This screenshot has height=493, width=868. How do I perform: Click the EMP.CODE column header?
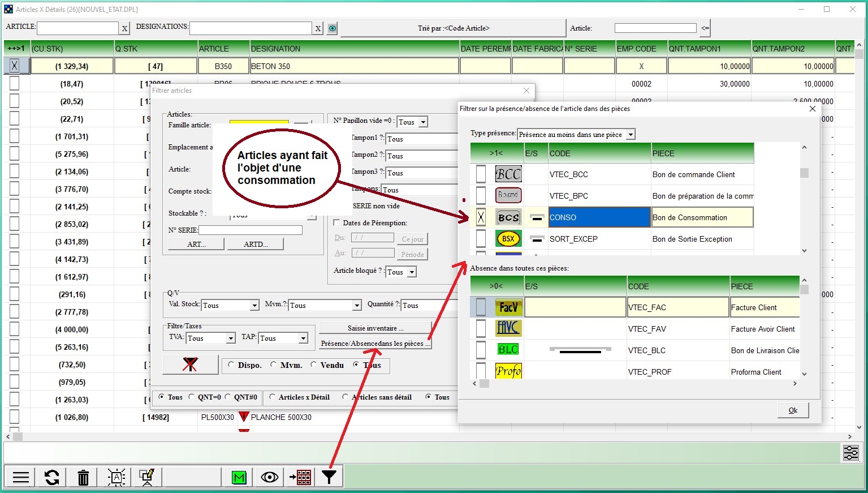(x=641, y=49)
